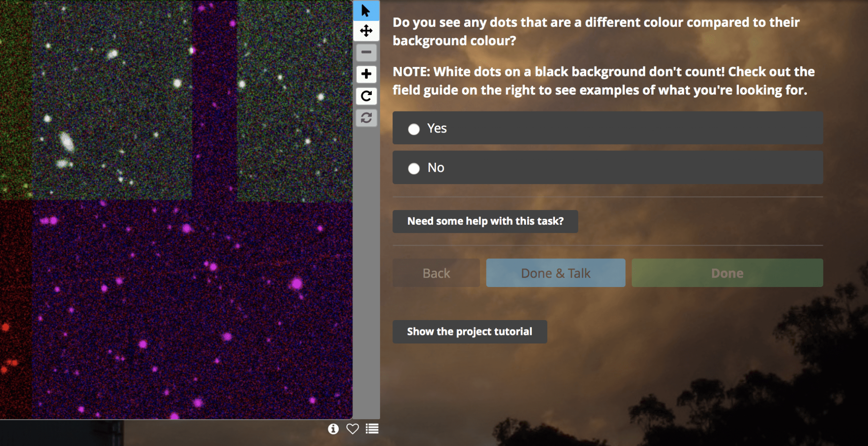
Task: Submit classification with Done
Action: click(727, 273)
